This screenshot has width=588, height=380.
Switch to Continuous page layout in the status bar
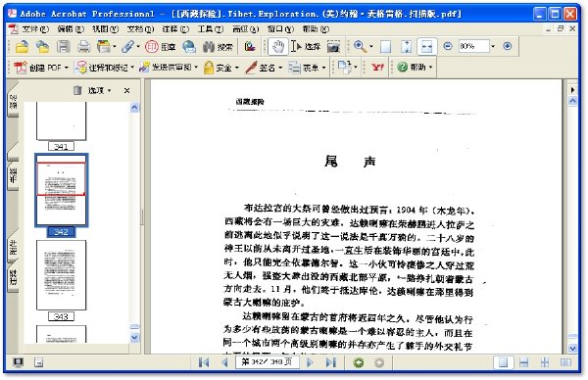point(524,362)
